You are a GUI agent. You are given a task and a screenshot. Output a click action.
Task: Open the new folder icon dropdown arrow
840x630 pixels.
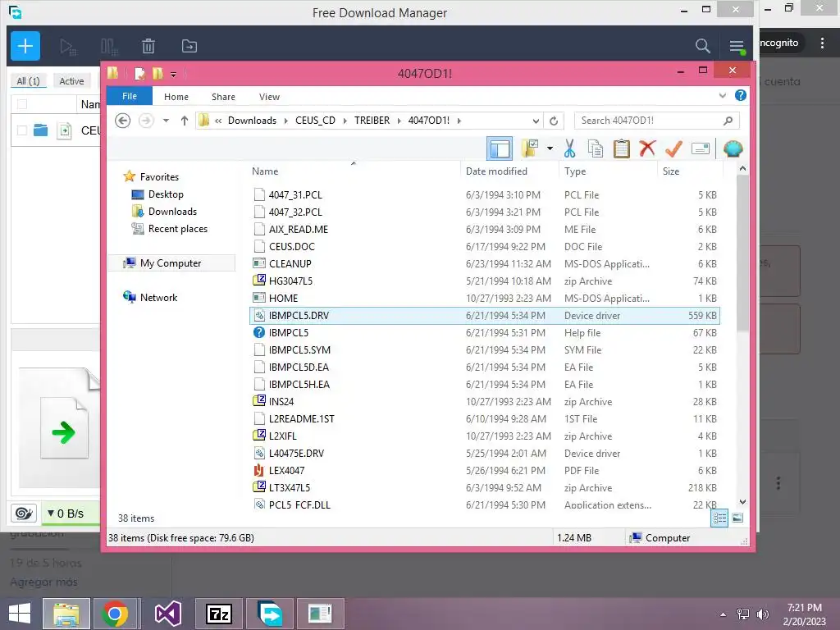[550, 148]
